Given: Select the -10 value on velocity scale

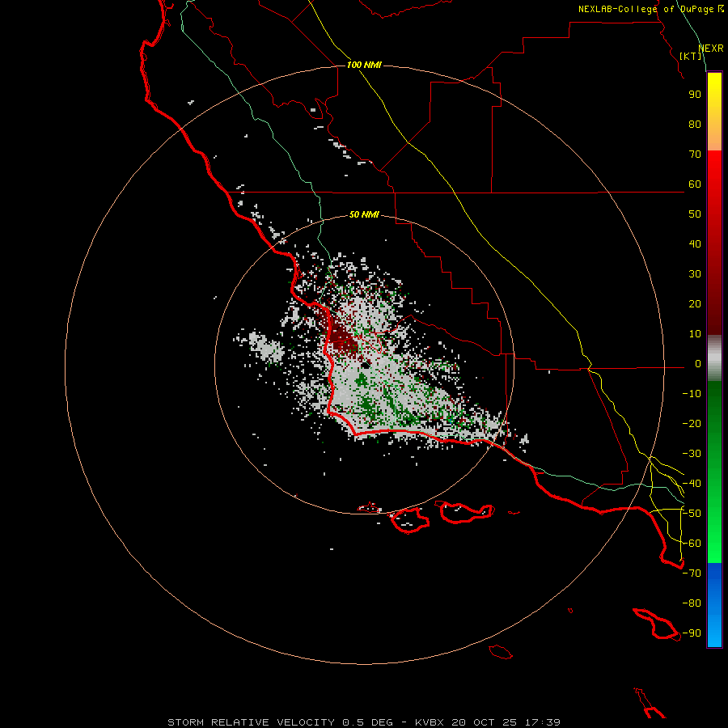Looking at the screenshot, I should click(x=692, y=394).
